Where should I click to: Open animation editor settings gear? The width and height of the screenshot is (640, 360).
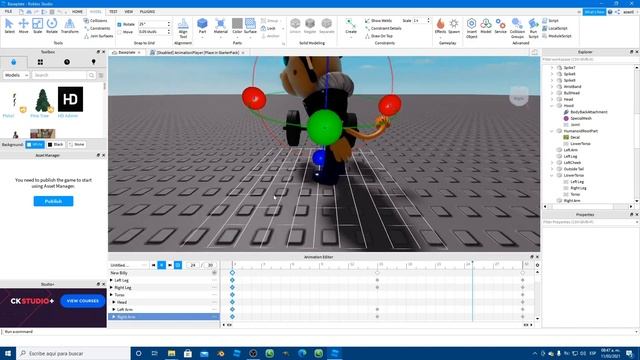pos(537,265)
